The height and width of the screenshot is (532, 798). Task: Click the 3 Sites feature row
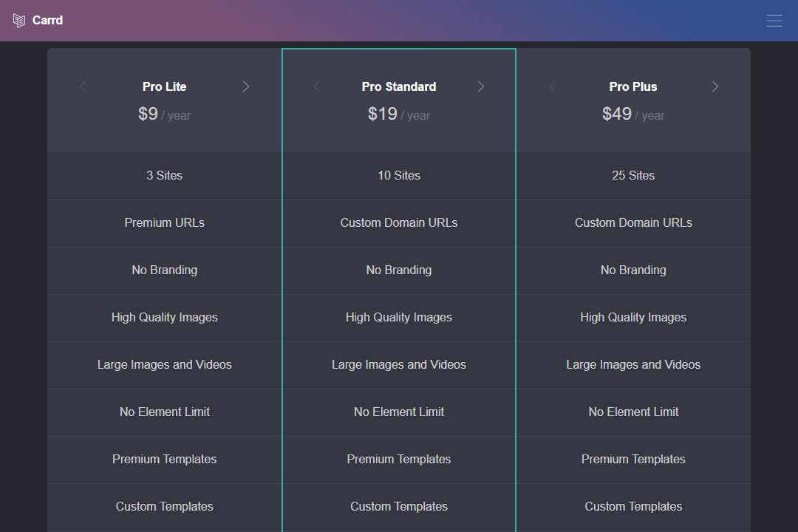[164, 176]
